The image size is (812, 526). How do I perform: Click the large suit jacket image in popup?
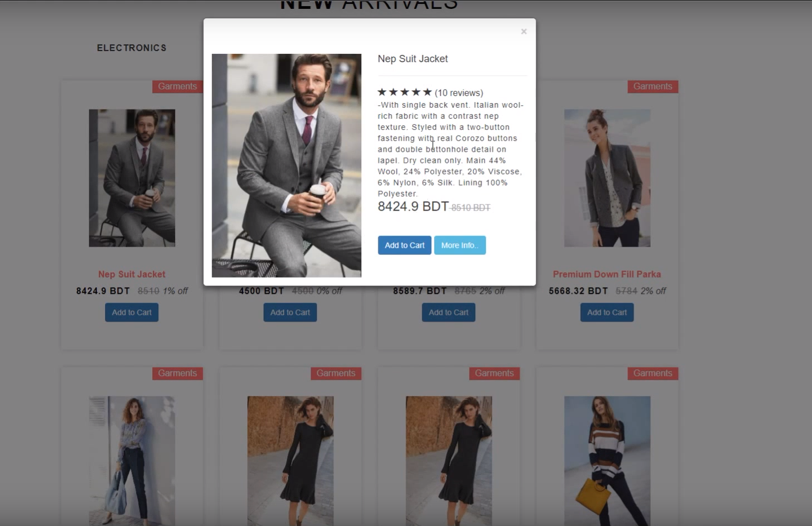[286, 166]
